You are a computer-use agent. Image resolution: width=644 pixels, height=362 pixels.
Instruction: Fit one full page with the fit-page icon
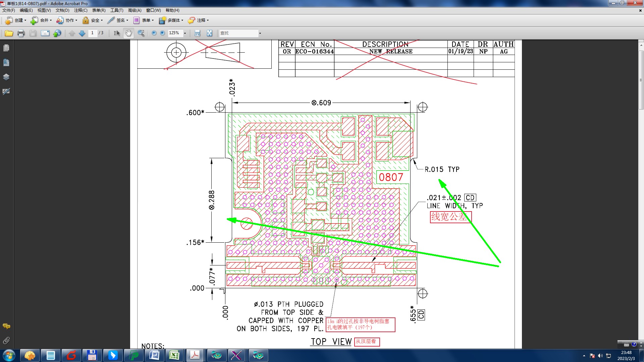point(209,33)
